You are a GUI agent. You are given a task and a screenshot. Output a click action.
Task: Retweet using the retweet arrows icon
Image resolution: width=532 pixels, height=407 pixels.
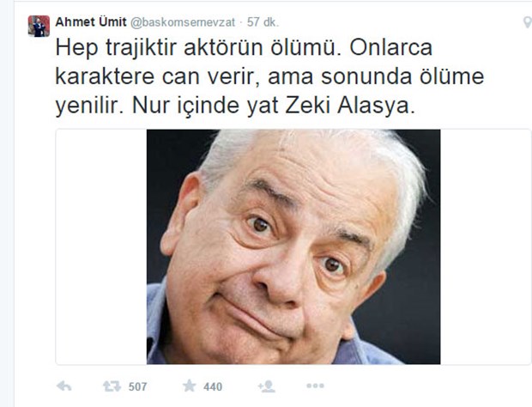tap(112, 386)
